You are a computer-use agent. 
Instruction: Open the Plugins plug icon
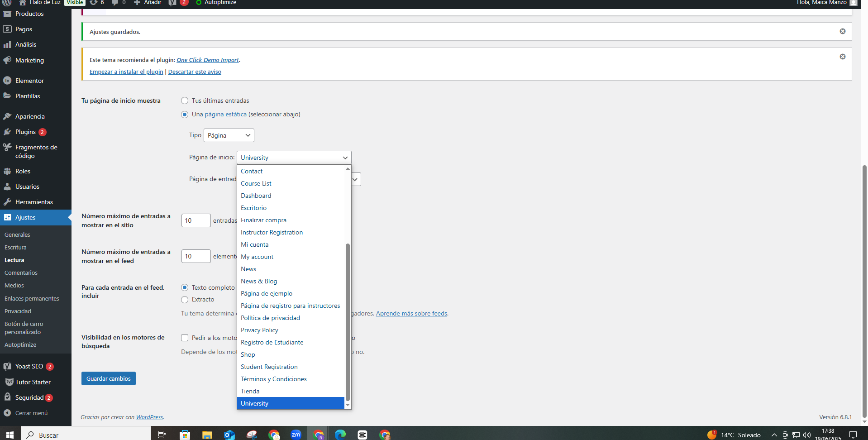tap(7, 132)
